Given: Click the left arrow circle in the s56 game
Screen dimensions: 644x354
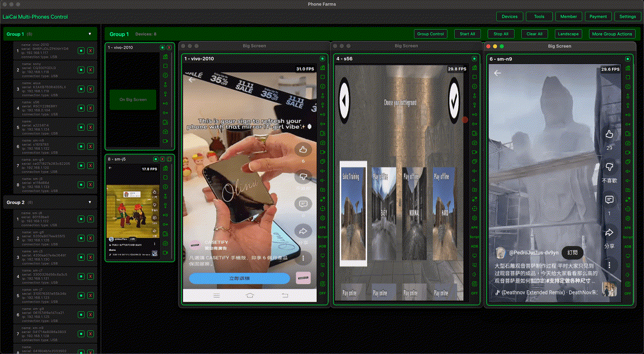Looking at the screenshot, I should pyautogui.click(x=345, y=101).
